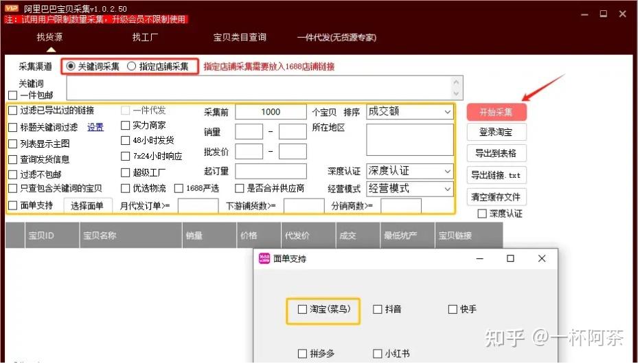Minimize the 面单支持 dialog
This screenshot has height=364, width=640.
(x=479, y=258)
